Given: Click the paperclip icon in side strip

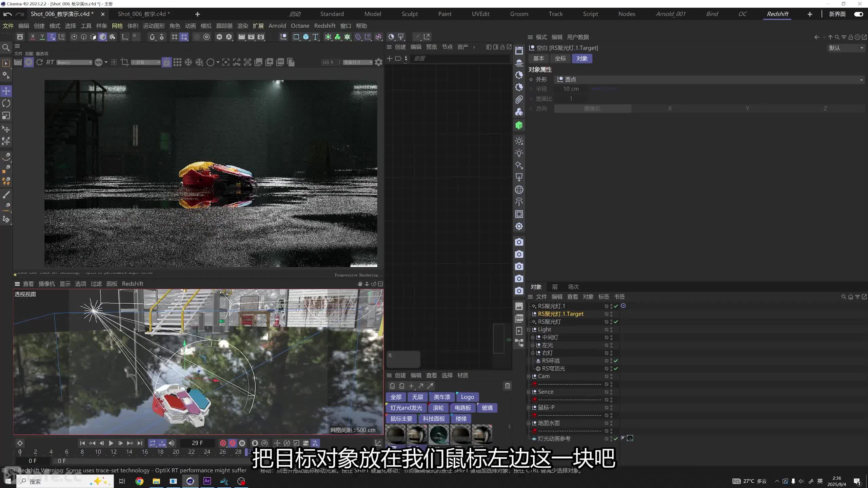Looking at the screenshot, I should (x=519, y=100).
